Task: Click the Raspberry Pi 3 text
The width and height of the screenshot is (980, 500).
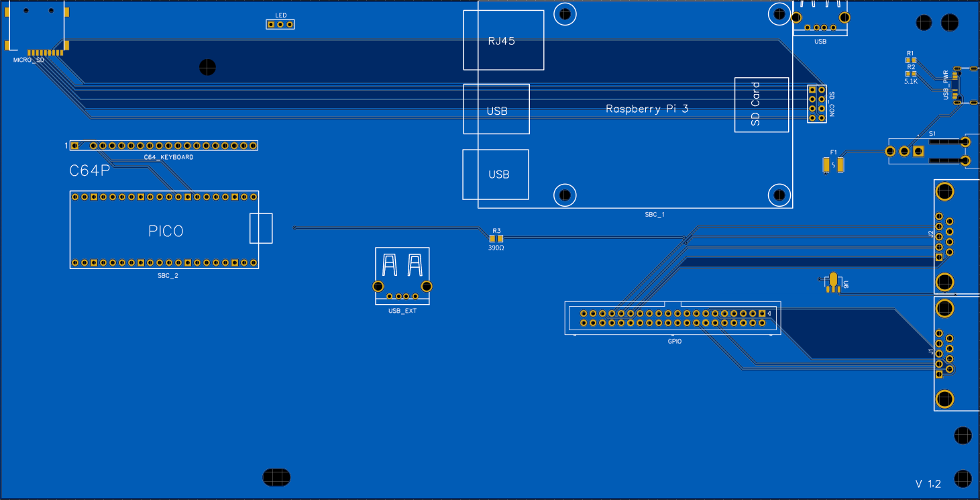Action: tap(647, 109)
